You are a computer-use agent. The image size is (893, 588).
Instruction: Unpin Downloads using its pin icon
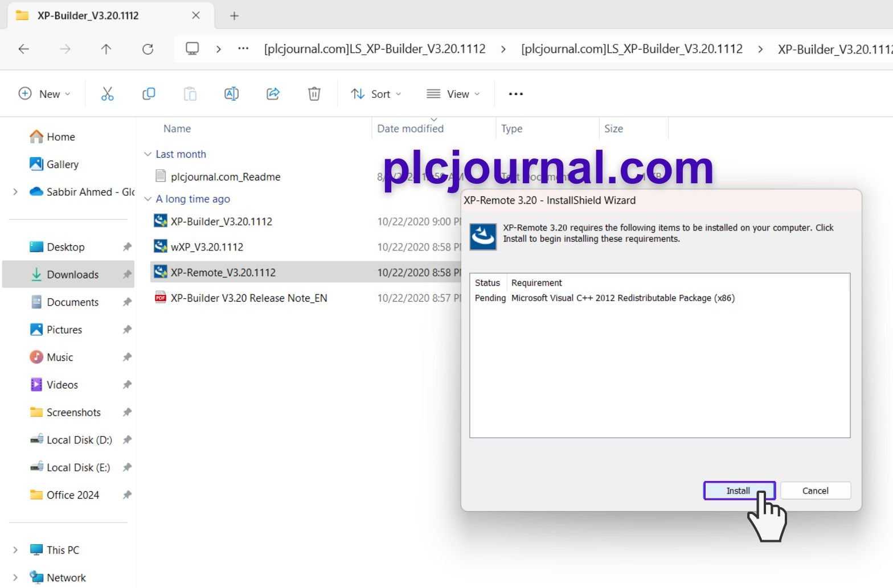click(127, 275)
